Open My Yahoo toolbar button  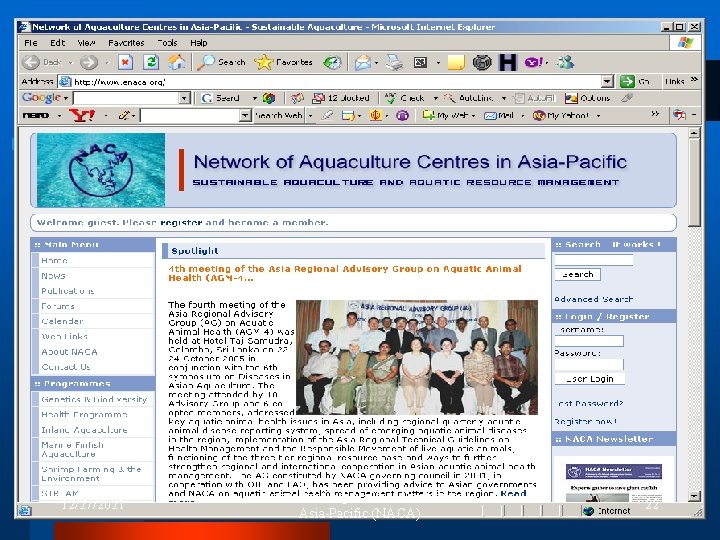(561, 115)
